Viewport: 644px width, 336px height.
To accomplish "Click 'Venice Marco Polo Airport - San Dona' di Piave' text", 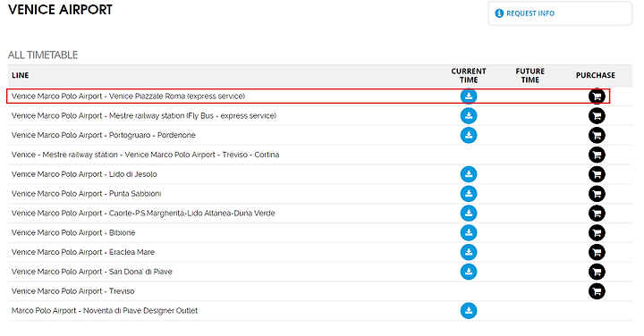I will pos(91,272).
